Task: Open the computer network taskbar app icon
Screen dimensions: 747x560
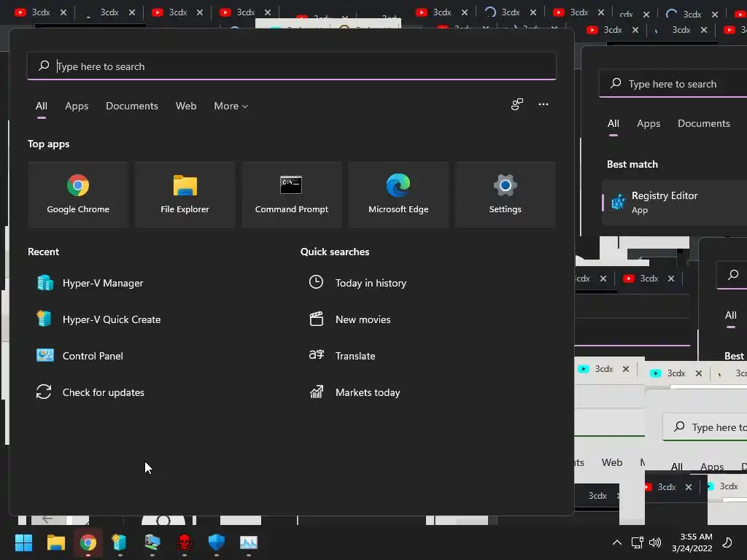Action: click(x=152, y=542)
